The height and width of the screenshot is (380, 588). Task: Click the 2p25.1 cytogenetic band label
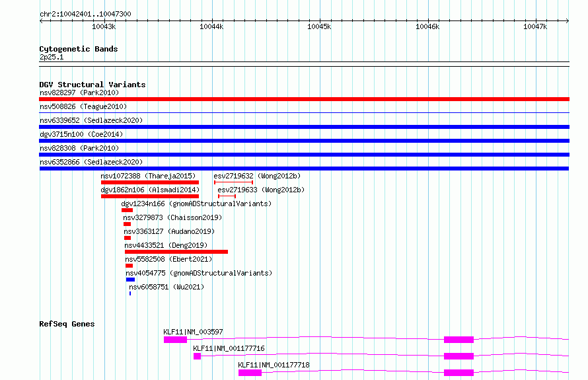(52, 57)
